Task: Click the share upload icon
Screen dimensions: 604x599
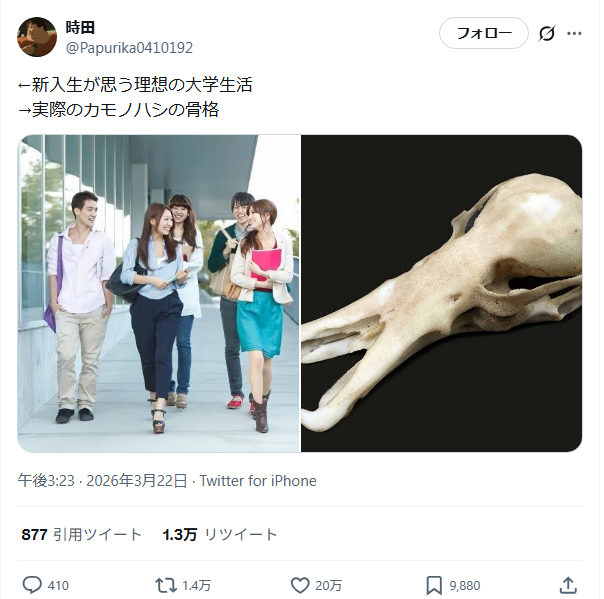Action: point(568,585)
